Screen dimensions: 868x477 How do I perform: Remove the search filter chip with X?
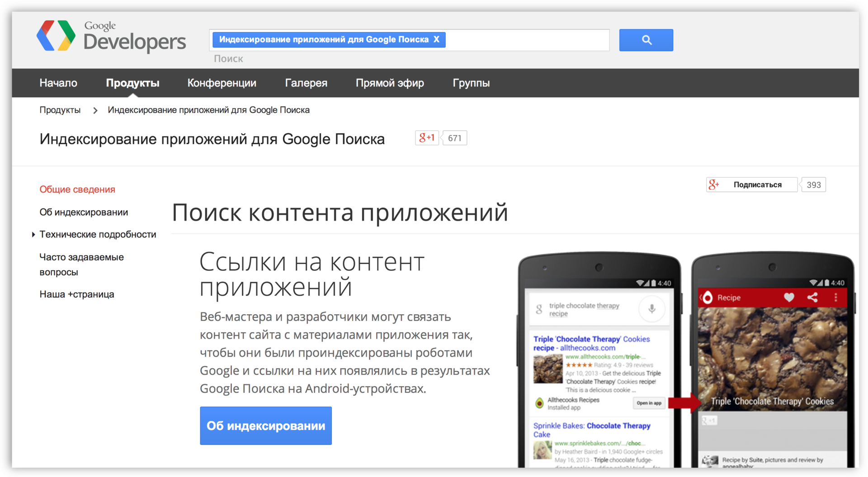click(x=436, y=39)
